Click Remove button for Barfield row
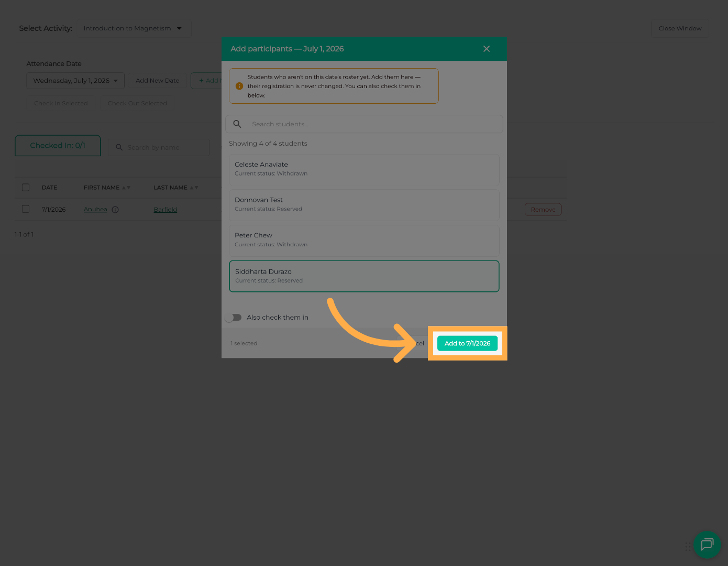 click(543, 210)
